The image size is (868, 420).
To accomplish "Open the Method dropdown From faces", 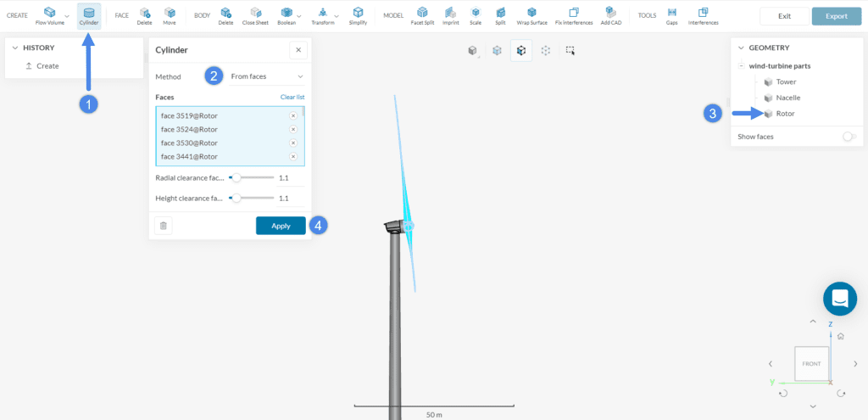I will pos(267,76).
